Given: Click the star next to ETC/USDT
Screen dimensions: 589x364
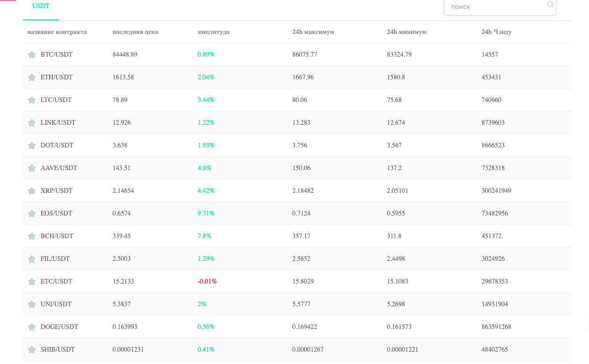Looking at the screenshot, I should tap(32, 282).
